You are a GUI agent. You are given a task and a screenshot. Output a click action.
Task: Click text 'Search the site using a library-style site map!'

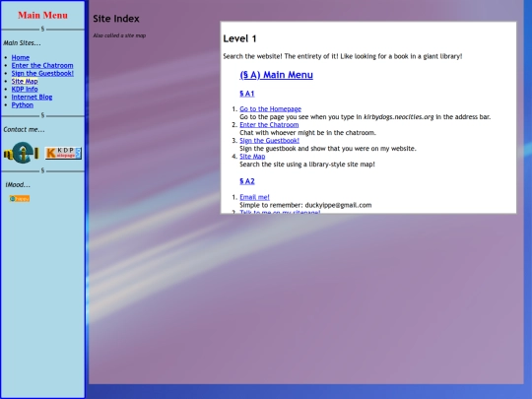click(307, 165)
